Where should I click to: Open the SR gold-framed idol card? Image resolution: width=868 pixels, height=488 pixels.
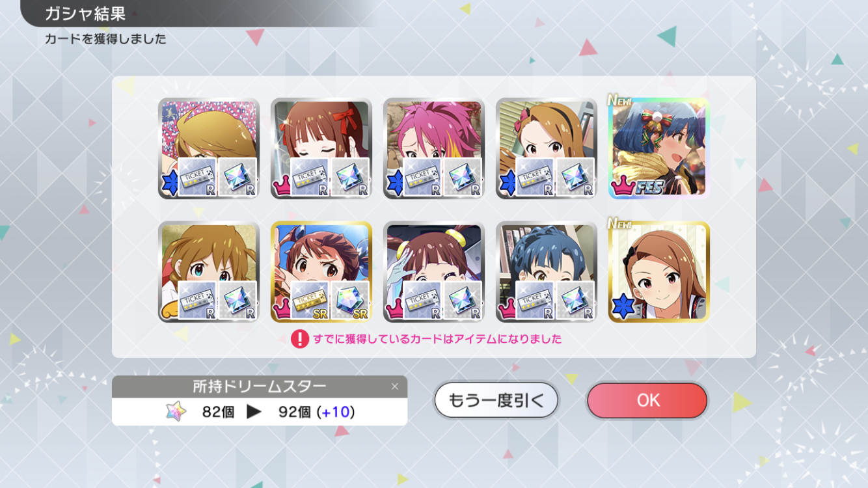point(321,272)
